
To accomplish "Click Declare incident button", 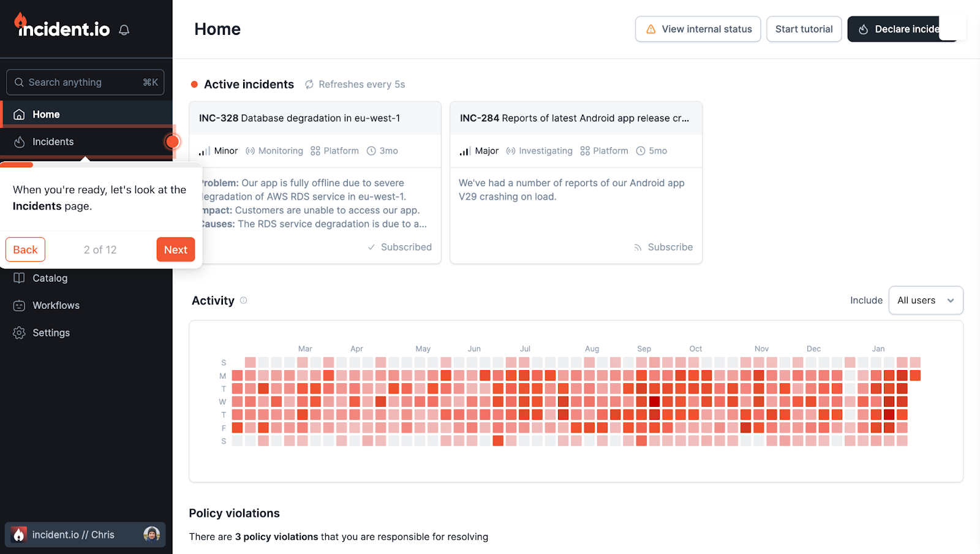I will point(902,29).
